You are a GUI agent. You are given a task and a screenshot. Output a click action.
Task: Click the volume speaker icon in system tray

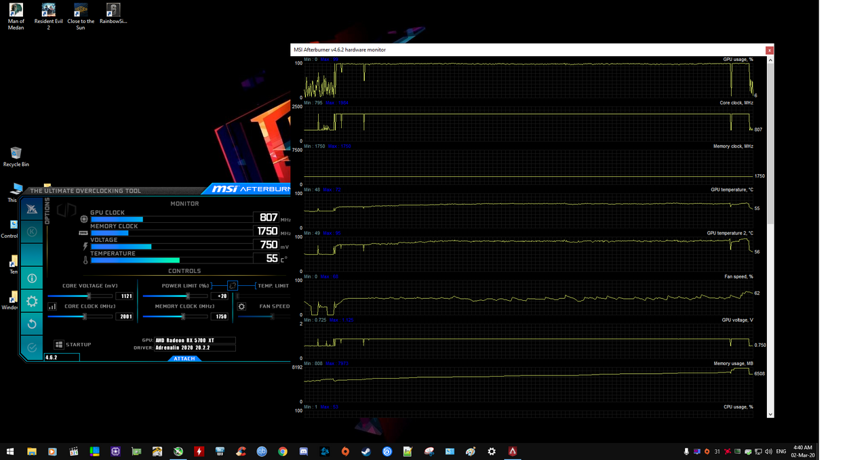pos(768,451)
